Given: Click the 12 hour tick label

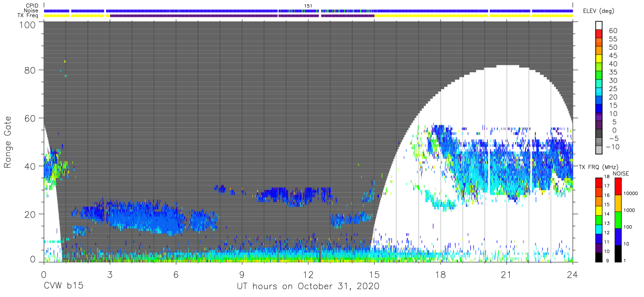Looking at the screenshot, I should [x=308, y=274].
